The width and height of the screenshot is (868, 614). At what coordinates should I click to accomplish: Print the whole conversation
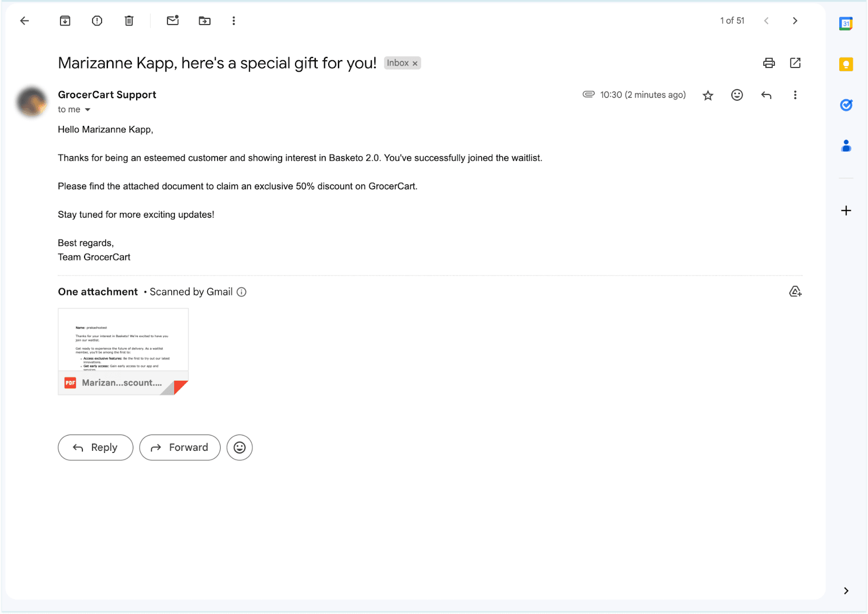pyautogui.click(x=769, y=63)
